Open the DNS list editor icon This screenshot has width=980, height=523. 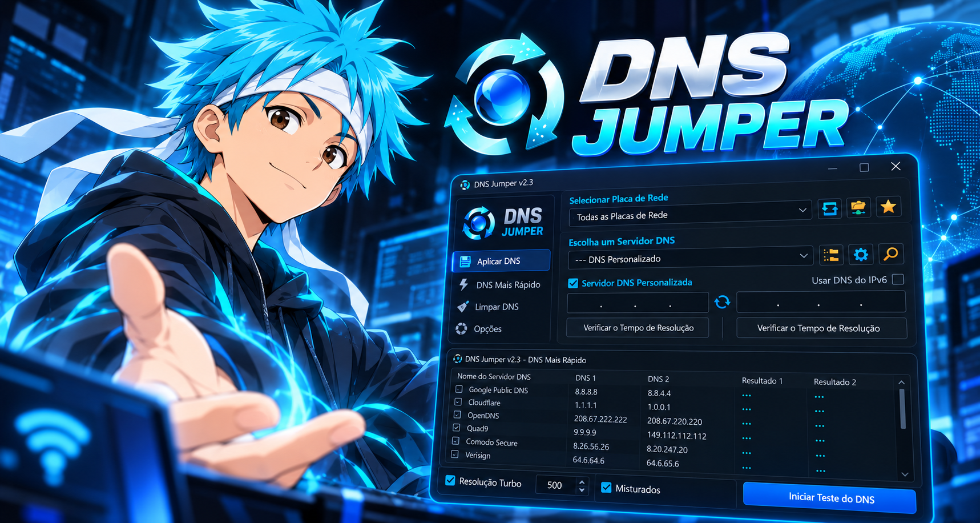pyautogui.click(x=831, y=255)
